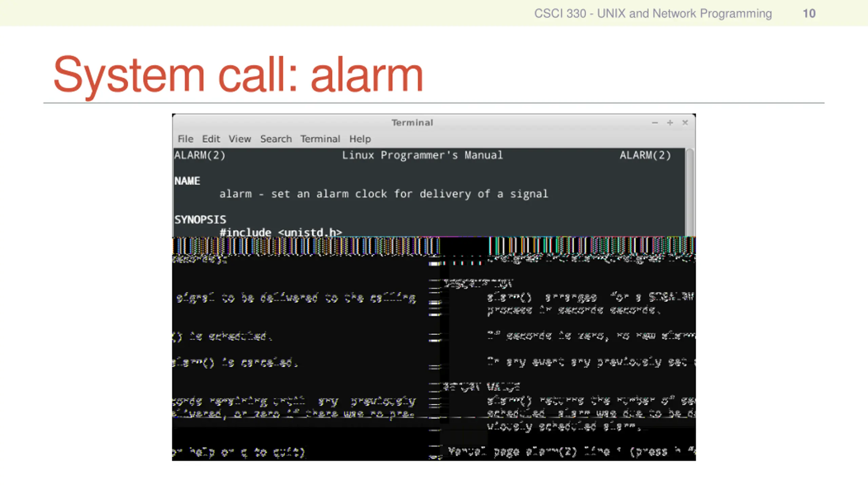Click the left ALARM(2) header text
Screen dimensions: 868x488
click(200, 155)
